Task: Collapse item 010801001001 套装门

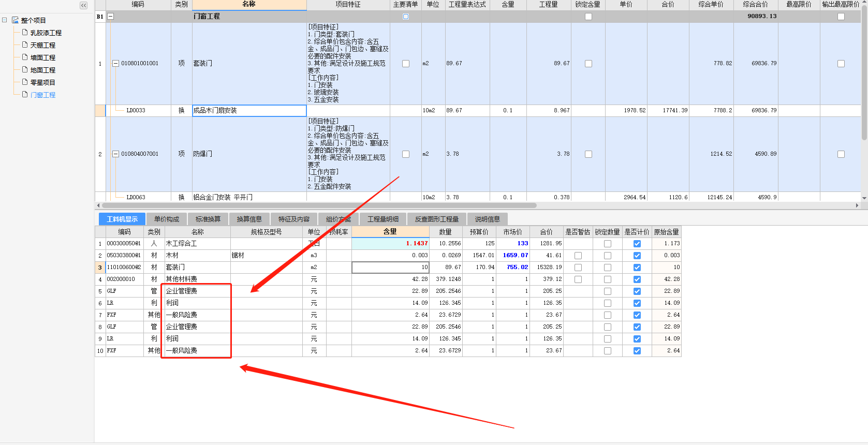Action: click(116, 63)
